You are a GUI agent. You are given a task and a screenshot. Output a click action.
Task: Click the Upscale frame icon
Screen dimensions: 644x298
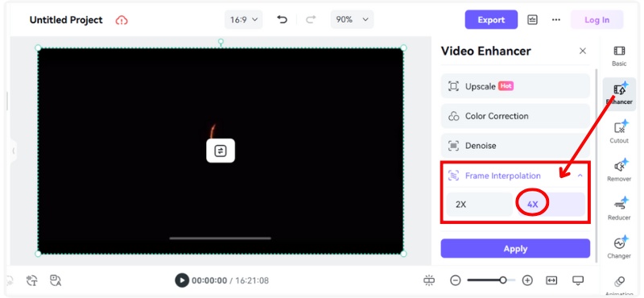[453, 86]
